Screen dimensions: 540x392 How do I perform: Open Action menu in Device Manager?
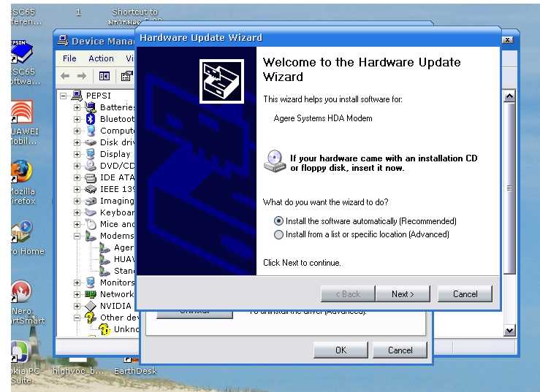[101, 58]
